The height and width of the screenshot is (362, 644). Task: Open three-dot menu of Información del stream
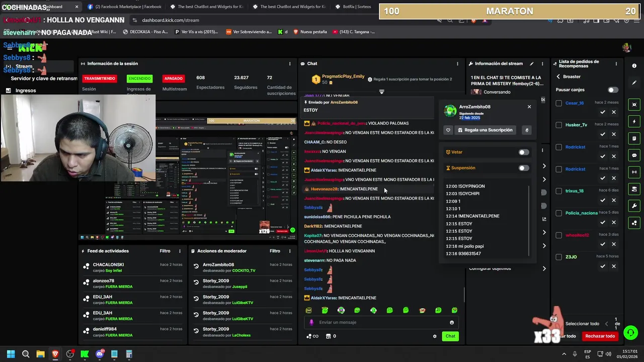point(542,64)
